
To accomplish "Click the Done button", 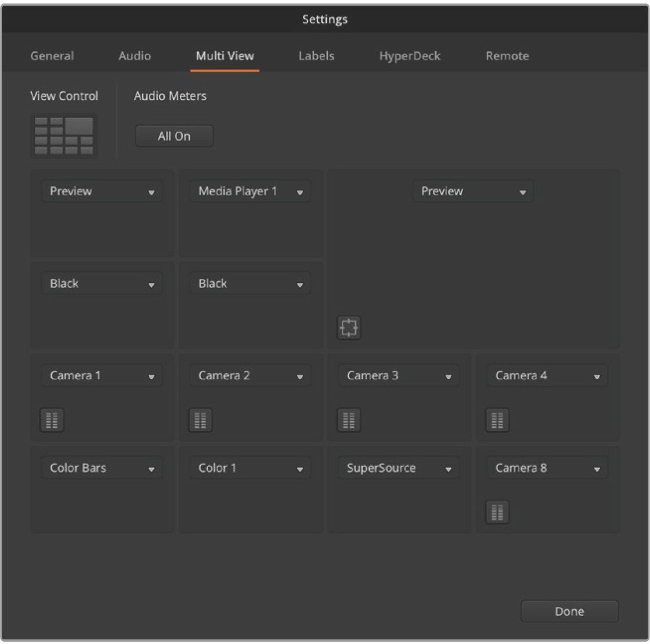I will point(569,611).
